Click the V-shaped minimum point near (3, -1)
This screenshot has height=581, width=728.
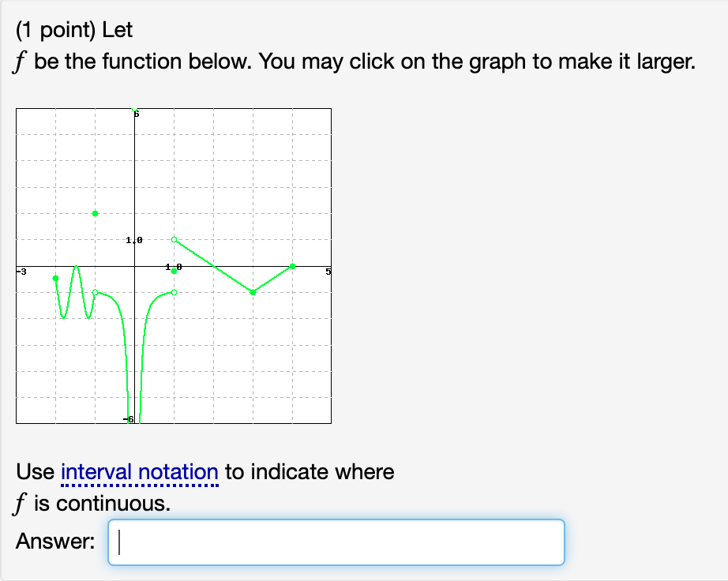(253, 292)
